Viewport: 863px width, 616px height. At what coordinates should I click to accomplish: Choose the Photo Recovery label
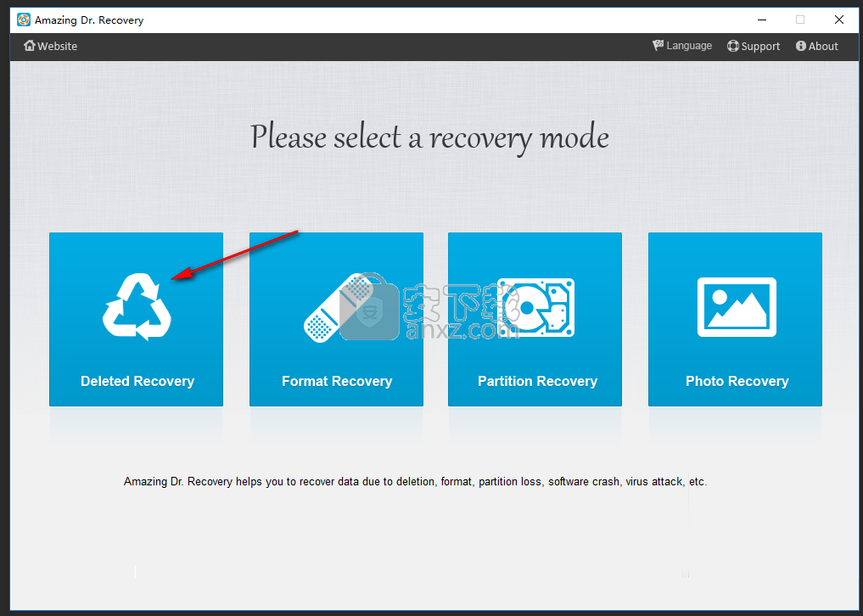(x=737, y=381)
